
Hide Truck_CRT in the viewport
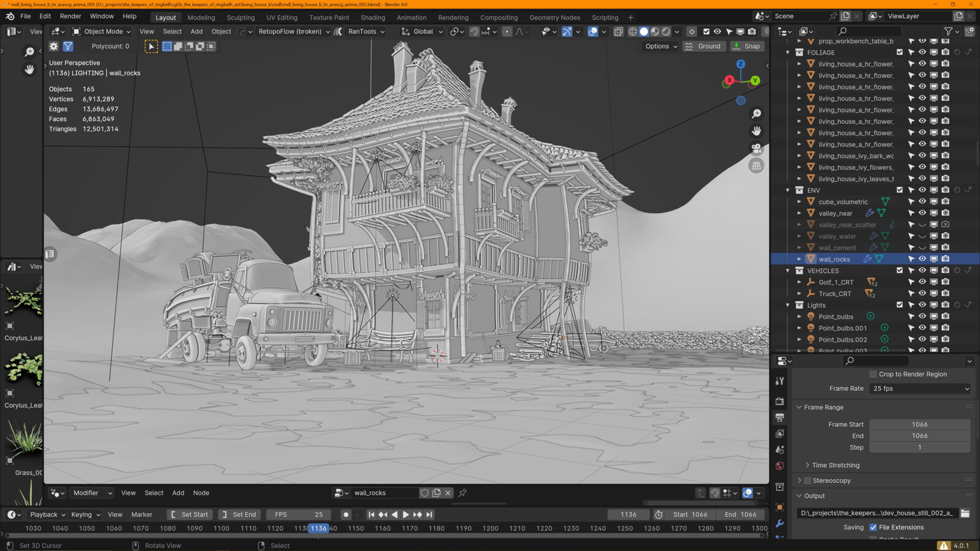tap(922, 293)
